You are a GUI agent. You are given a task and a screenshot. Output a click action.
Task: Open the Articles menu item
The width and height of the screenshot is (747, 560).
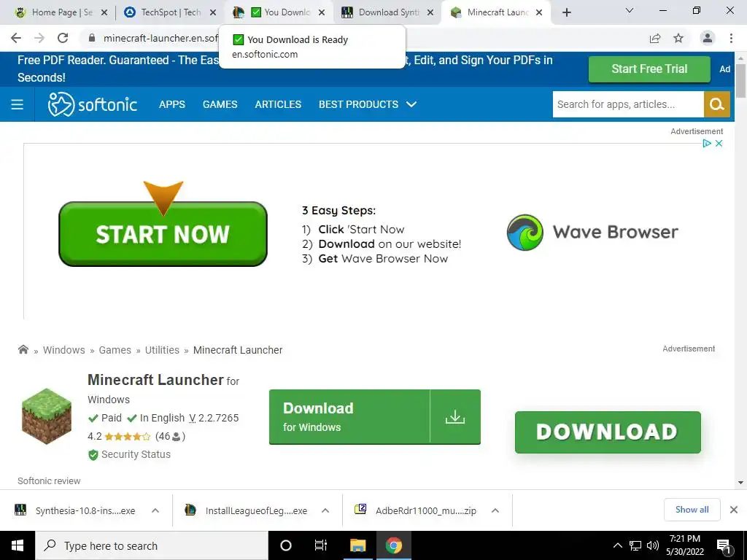pyautogui.click(x=278, y=104)
